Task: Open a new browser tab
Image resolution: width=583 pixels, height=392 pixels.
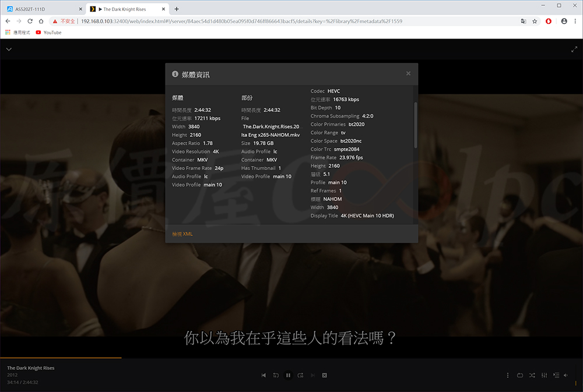Action: tap(177, 9)
